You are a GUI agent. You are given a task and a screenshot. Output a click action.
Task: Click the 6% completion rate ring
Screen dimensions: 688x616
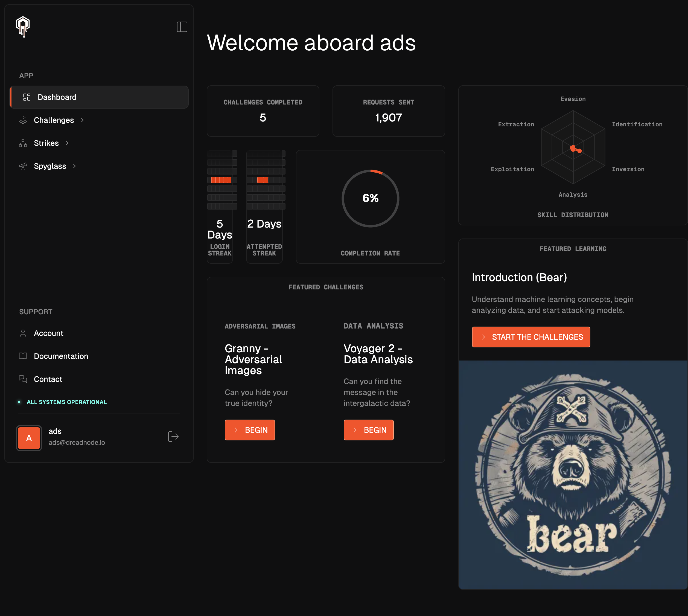pos(370,198)
